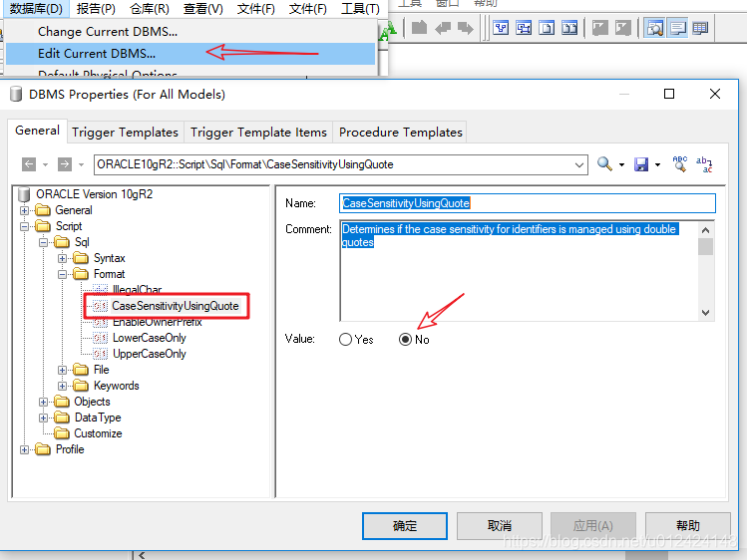Click inside the Comment text area

[519, 270]
